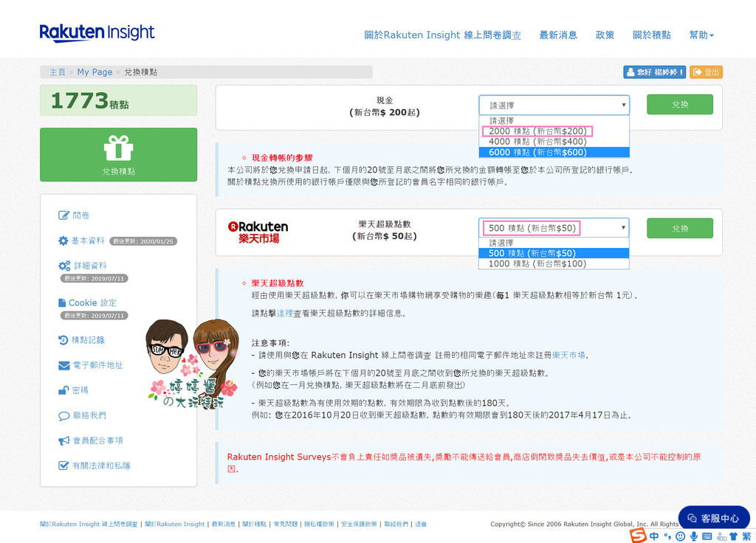This screenshot has height=543, width=756.
Task: Open 關於Rakuten Insight 線上問卷調查 in top navigation
Action: [x=443, y=35]
